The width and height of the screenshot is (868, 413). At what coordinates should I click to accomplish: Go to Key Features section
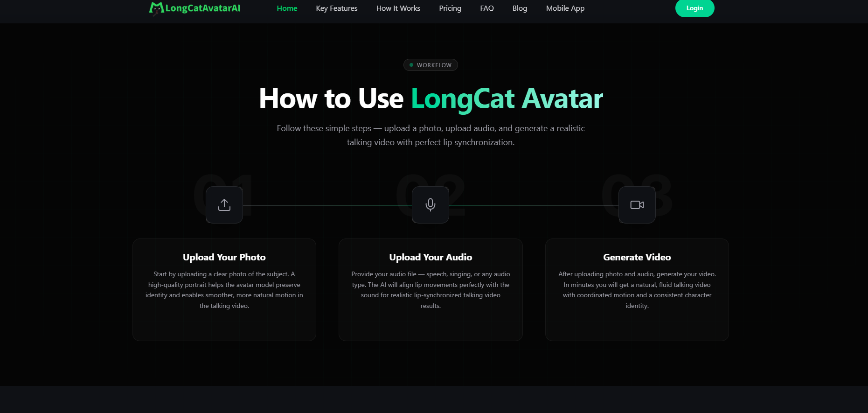pos(337,8)
